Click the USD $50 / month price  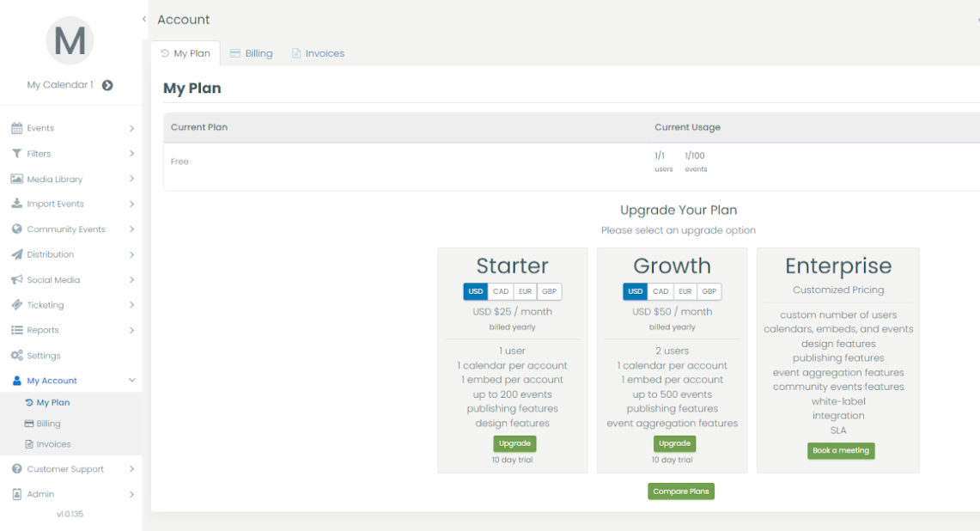click(672, 312)
